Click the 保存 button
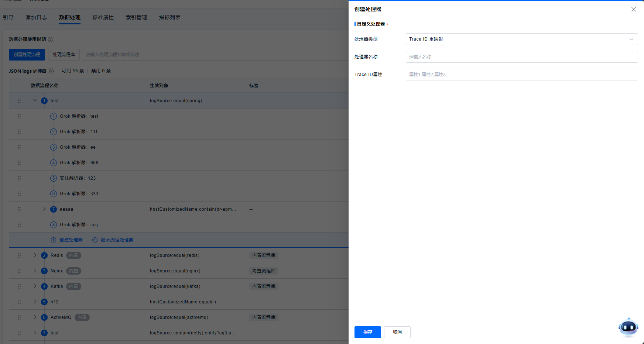Screen dimensions: 644x344 [367, 332]
